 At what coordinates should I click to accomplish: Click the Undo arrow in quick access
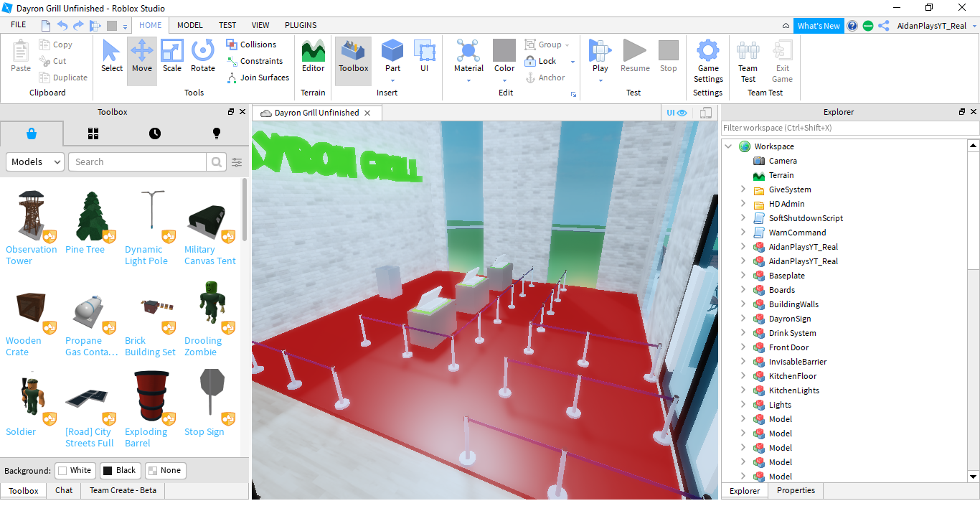(x=62, y=25)
